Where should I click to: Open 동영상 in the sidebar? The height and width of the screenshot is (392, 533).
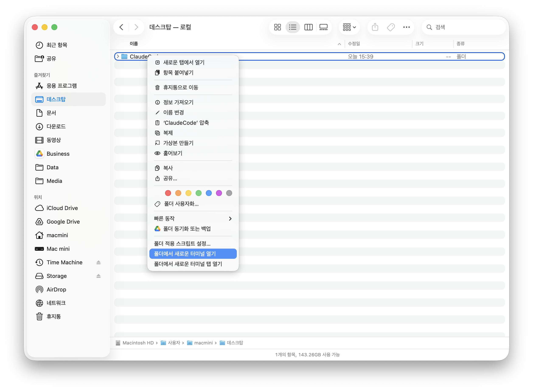(x=68, y=140)
